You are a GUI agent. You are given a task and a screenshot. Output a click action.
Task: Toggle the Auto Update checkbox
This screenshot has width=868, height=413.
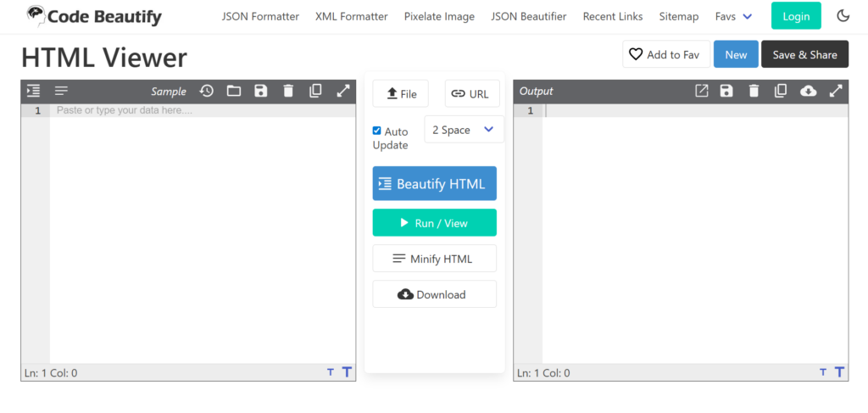click(x=376, y=131)
